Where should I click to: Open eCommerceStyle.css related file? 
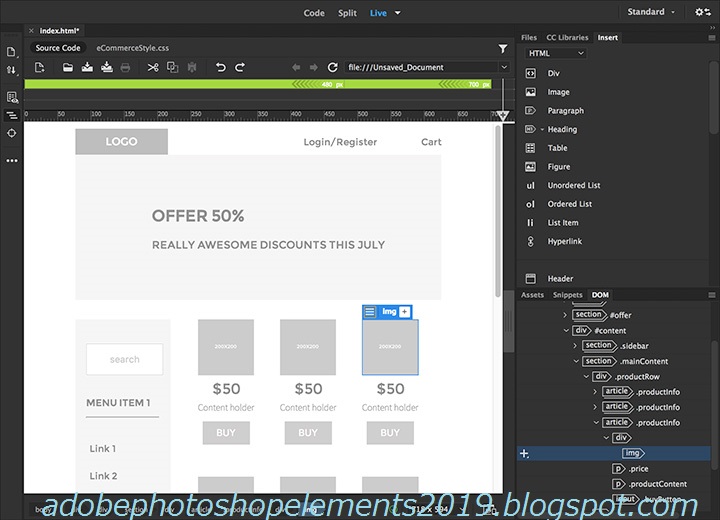(x=132, y=48)
